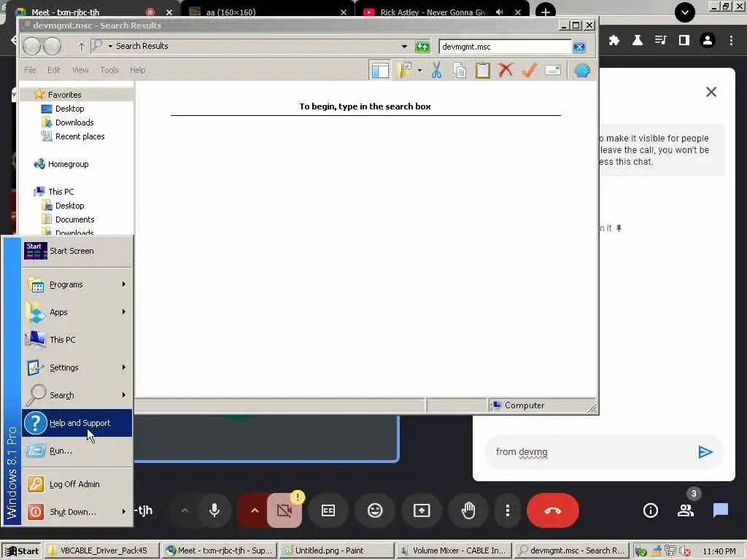Screen dimensions: 747x560
Task: Click the Windows Start button
Action: pos(21,551)
